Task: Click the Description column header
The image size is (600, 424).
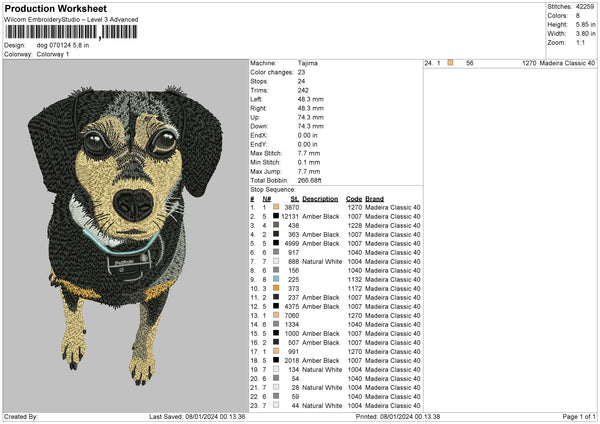Action: point(308,198)
